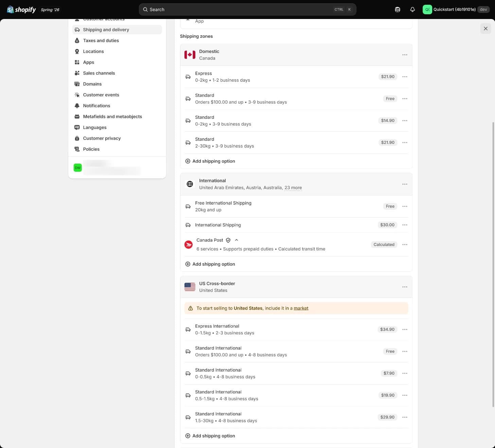Open more actions for Standard International $19.90
The image size is (495, 448).
pos(405,395)
